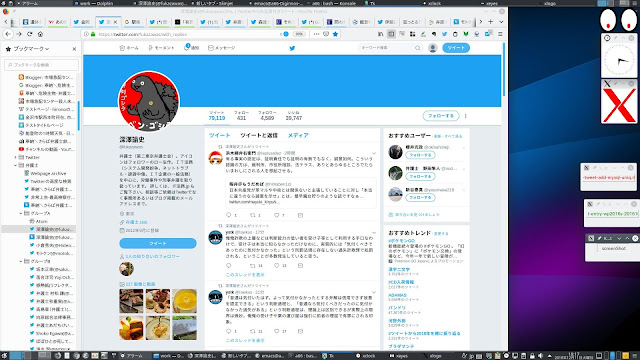Viewport: 640px width, 360px height.
Task: Open the 弁護士.club profile website link
Action: pyautogui.click(x=136, y=222)
